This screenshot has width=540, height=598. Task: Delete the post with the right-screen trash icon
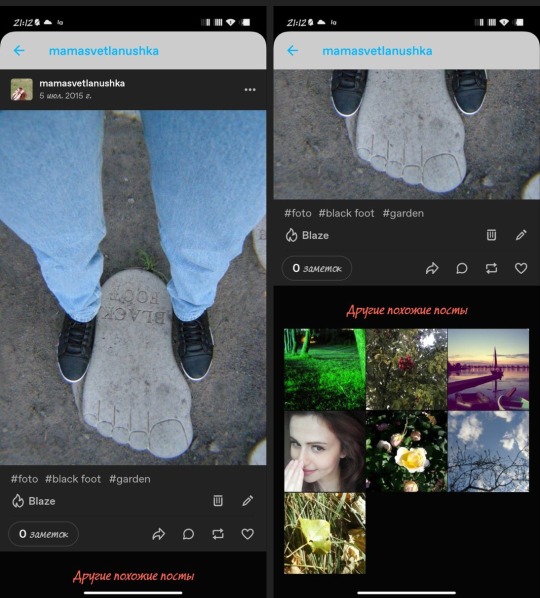[491, 235]
